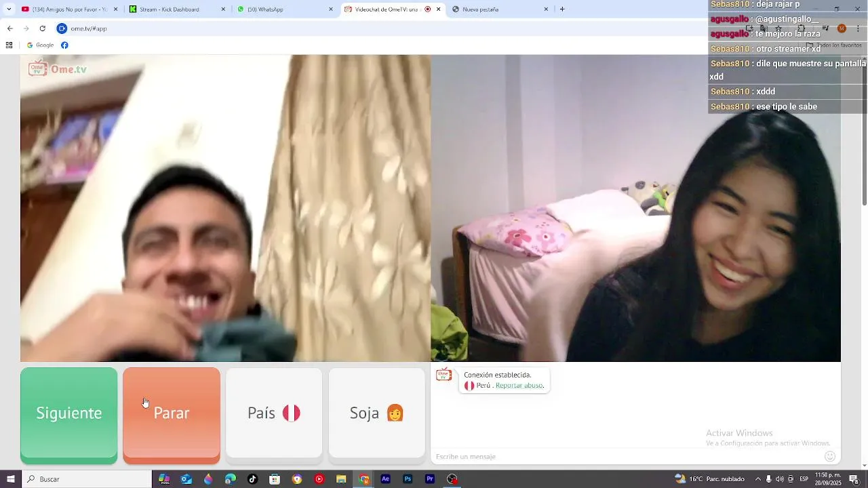The image size is (868, 488).
Task: Open Microsoft Edge from the taskbar
Action: click(x=231, y=479)
